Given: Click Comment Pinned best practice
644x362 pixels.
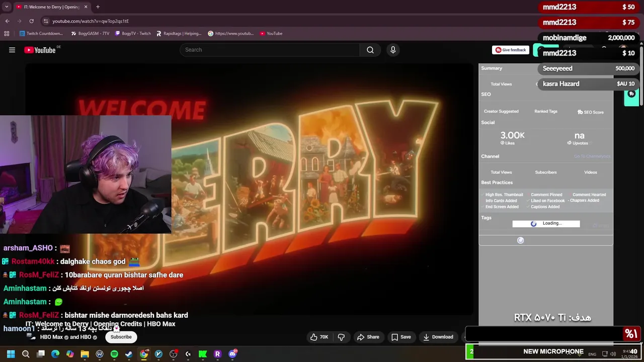Looking at the screenshot, I should 546,195.
